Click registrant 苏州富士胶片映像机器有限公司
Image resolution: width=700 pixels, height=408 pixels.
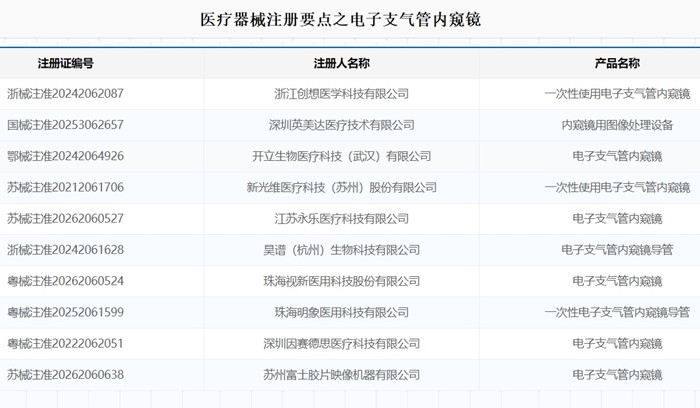[342, 375]
